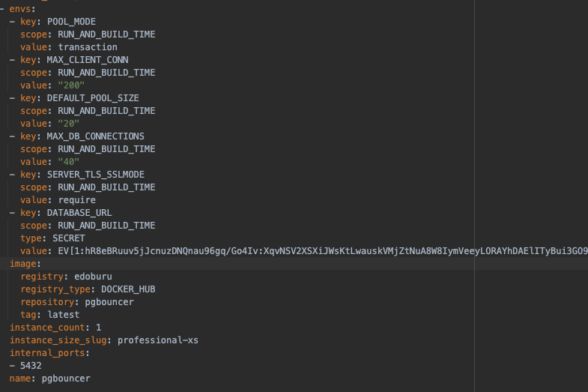Click the POOL_MODE key value
Image resolution: width=588 pixels, height=392 pixels.
coord(71,22)
